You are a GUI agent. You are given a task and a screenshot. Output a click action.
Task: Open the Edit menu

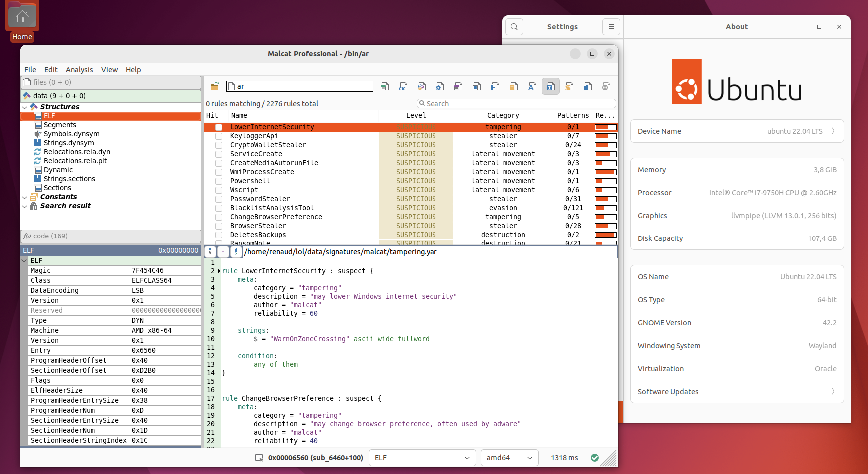pos(51,70)
